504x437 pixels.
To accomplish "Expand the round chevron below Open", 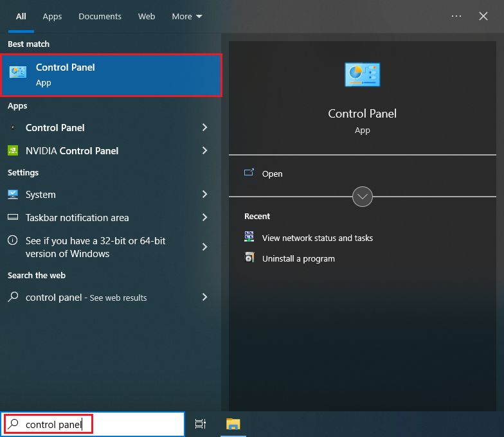I will [363, 197].
